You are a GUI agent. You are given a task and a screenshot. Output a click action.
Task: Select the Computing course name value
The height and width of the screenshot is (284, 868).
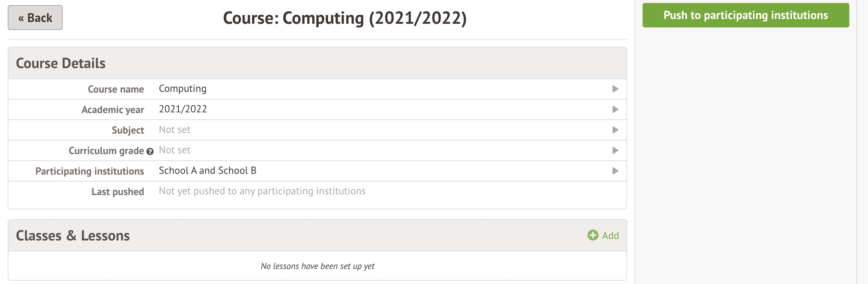pos(183,89)
